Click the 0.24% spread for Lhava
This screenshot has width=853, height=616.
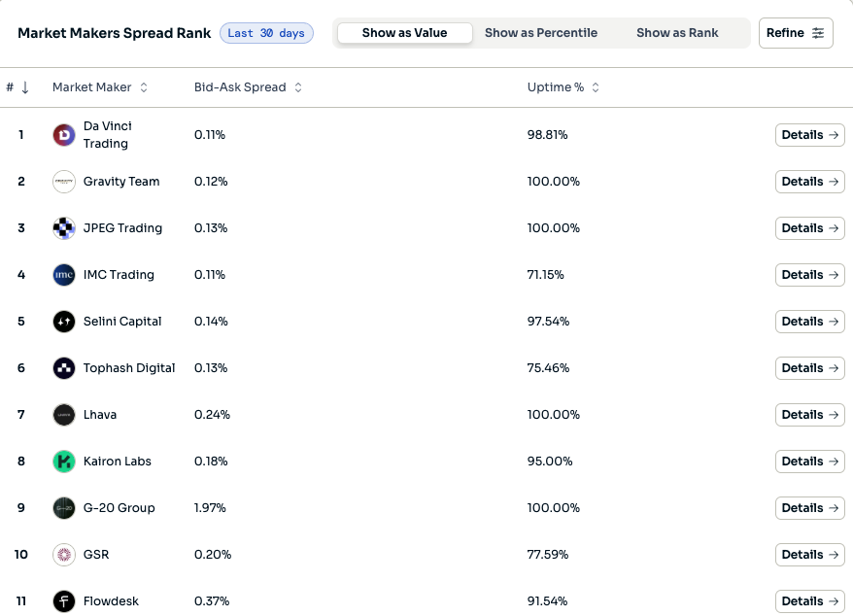click(x=212, y=415)
